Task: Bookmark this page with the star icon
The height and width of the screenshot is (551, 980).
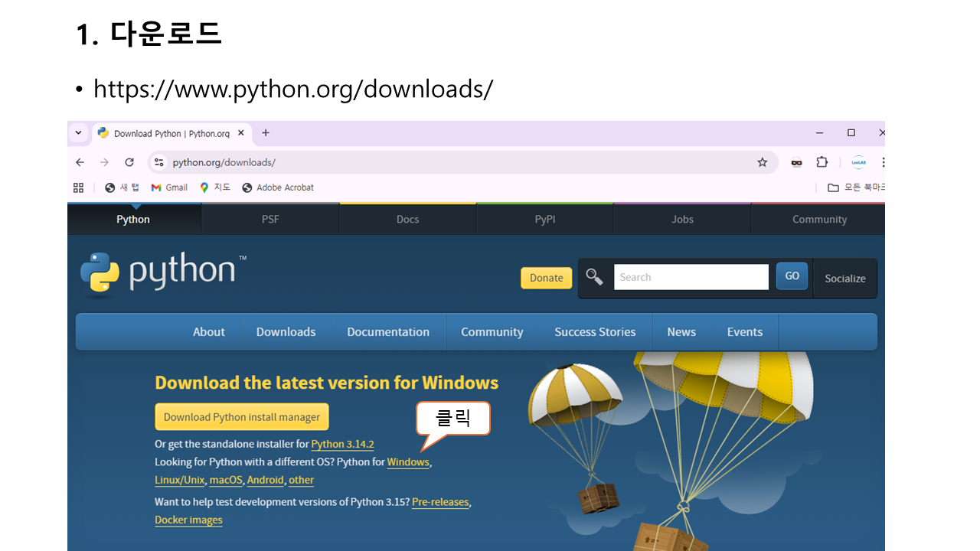Action: 762,162
